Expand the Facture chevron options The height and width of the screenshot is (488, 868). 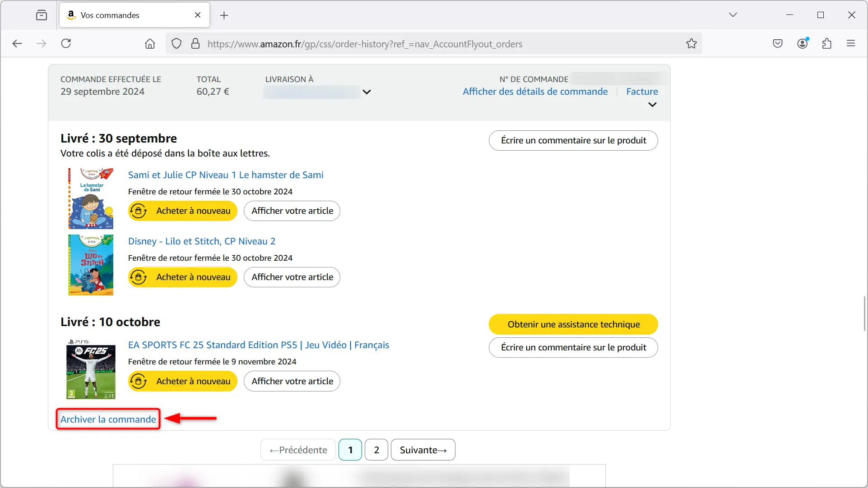pyautogui.click(x=652, y=105)
